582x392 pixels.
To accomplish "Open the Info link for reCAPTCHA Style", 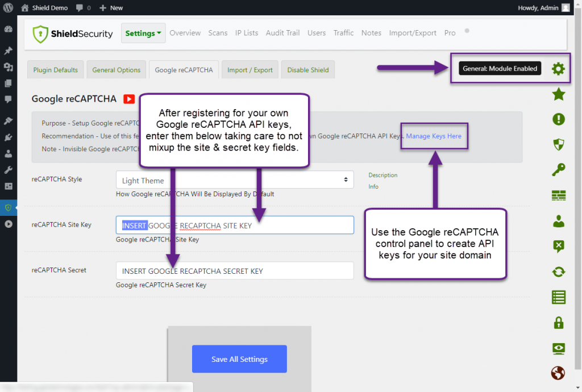I will point(373,186).
